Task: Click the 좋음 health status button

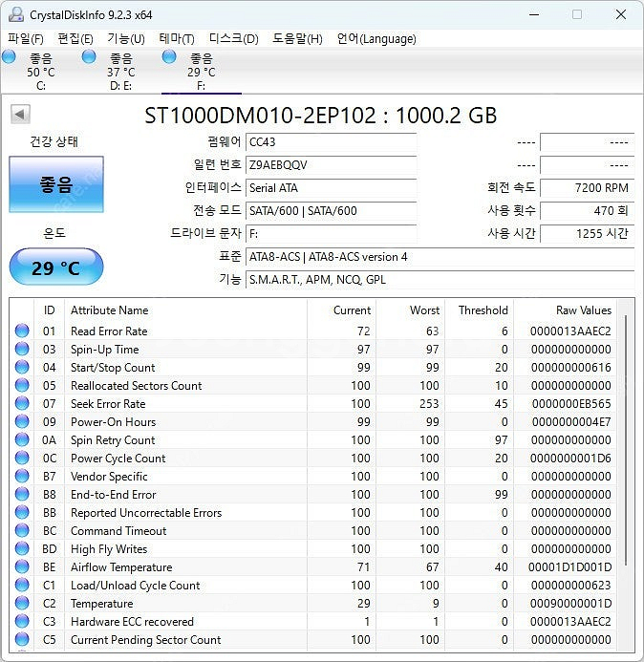Action: pos(56,184)
